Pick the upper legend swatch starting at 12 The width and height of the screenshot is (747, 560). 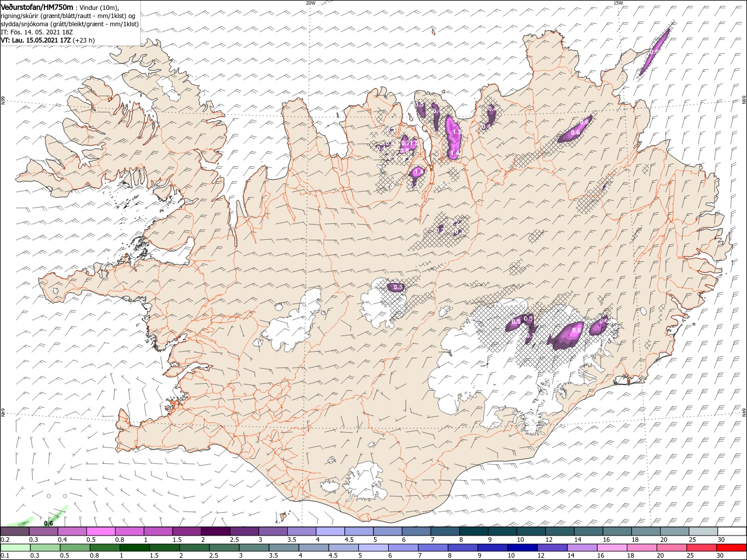(559, 531)
